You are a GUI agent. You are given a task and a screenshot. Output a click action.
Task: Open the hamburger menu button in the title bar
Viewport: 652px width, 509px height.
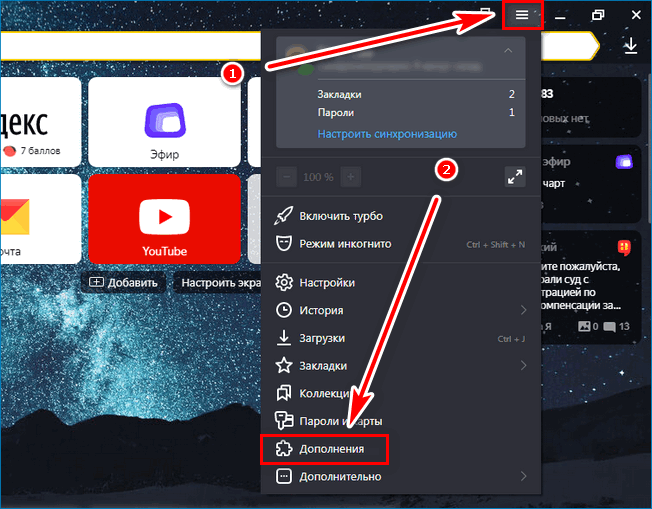[x=521, y=15]
